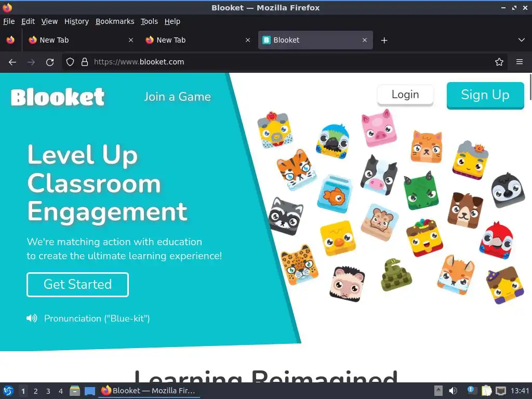Image resolution: width=532 pixels, height=399 pixels.
Task: Open the taskbar application menu
Action: tap(8, 391)
